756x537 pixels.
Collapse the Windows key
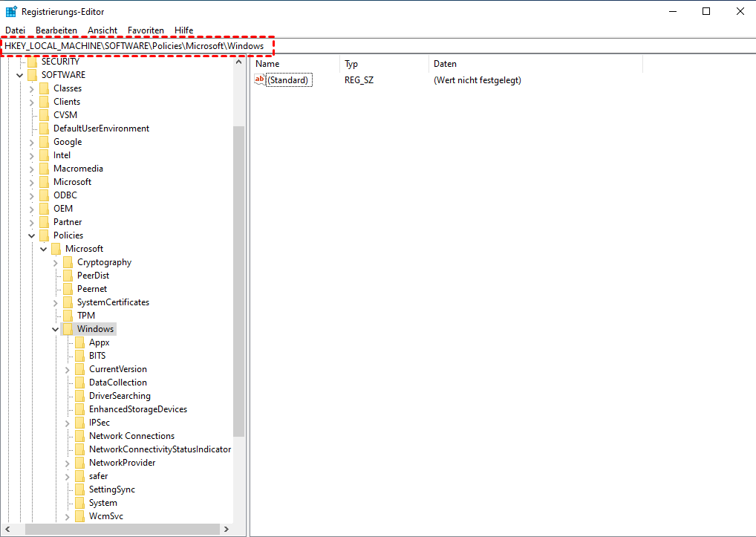click(x=56, y=329)
